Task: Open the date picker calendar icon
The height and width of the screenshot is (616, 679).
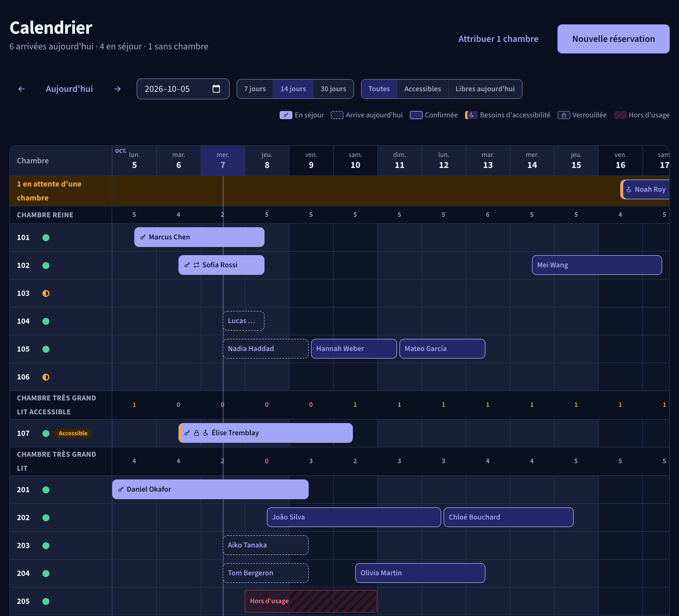Action: click(216, 89)
